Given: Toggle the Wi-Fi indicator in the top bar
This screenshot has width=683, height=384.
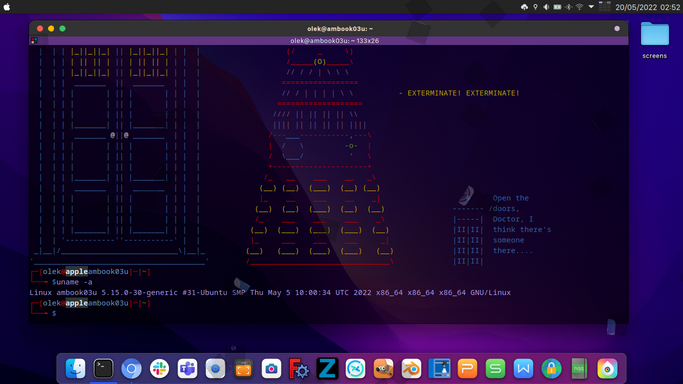Looking at the screenshot, I should click(579, 7).
